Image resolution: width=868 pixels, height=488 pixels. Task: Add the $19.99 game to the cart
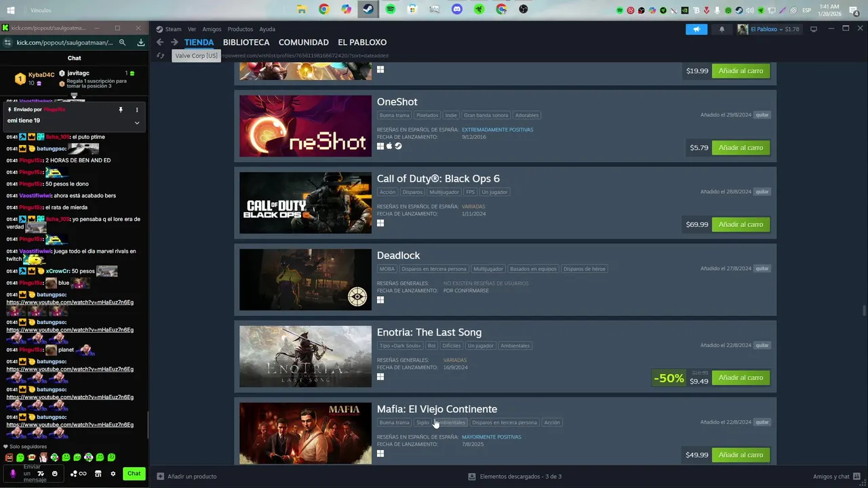[x=741, y=70]
